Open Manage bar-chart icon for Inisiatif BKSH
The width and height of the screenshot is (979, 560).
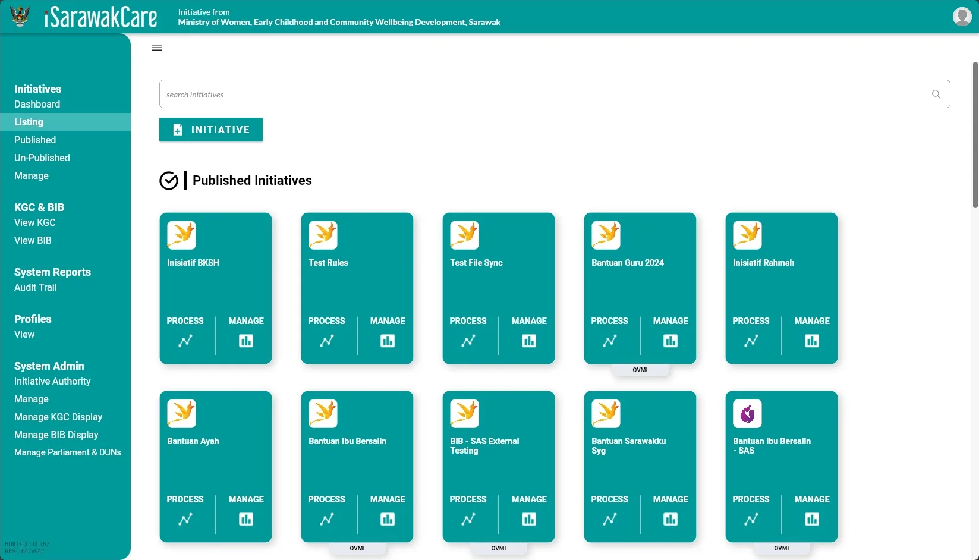(x=246, y=341)
